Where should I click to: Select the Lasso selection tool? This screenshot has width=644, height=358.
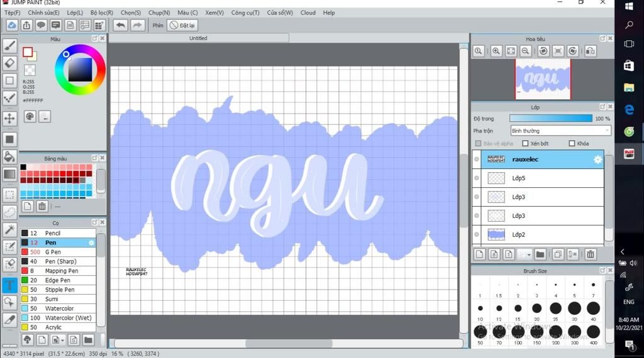click(x=9, y=212)
